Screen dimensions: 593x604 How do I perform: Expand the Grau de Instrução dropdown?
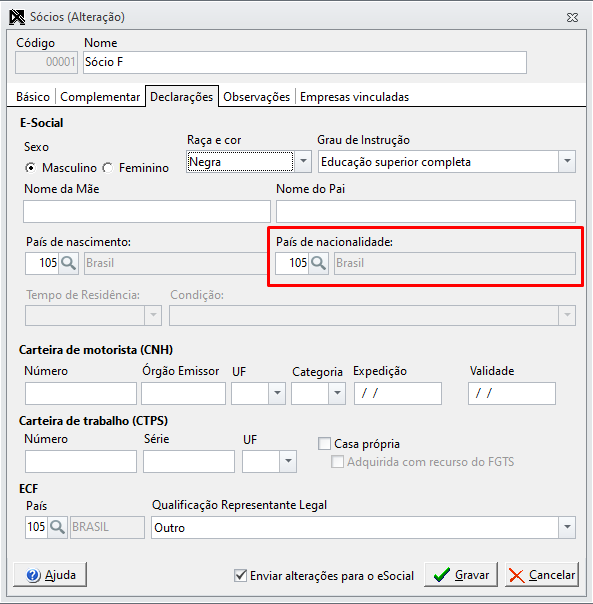567,161
